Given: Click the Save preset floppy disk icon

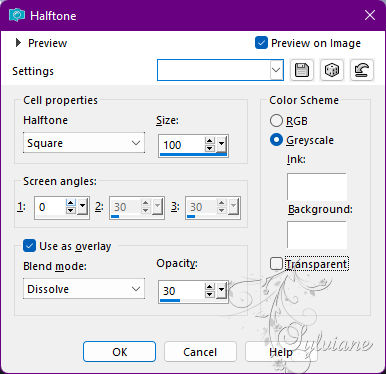Looking at the screenshot, I should (x=302, y=70).
